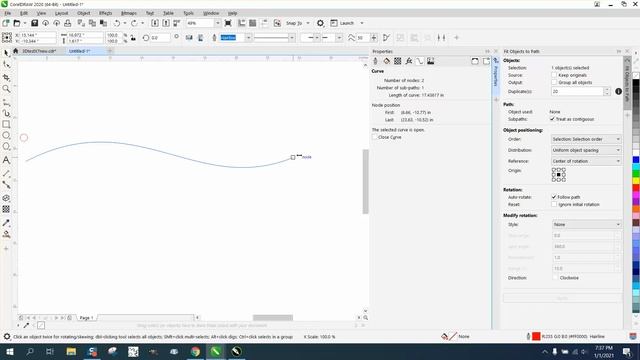Open the Order dropdown
This screenshot has width=640, height=360.
click(x=586, y=139)
